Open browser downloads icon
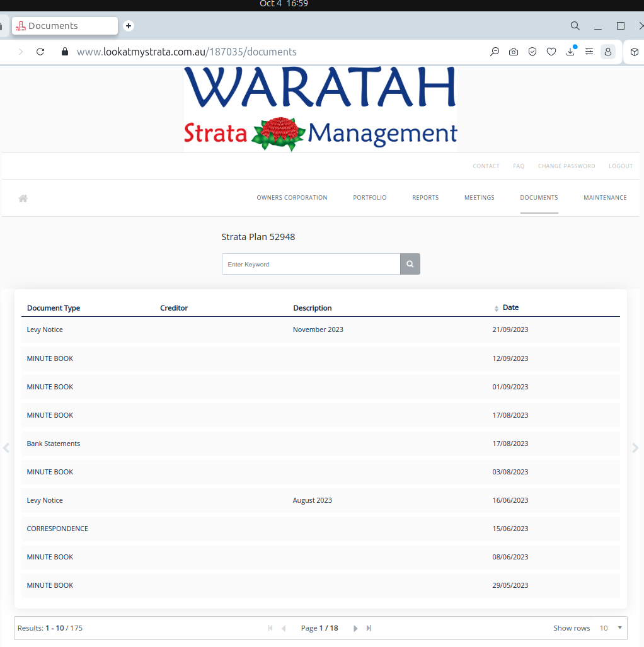Screen dimensions: 644x647 (570, 52)
